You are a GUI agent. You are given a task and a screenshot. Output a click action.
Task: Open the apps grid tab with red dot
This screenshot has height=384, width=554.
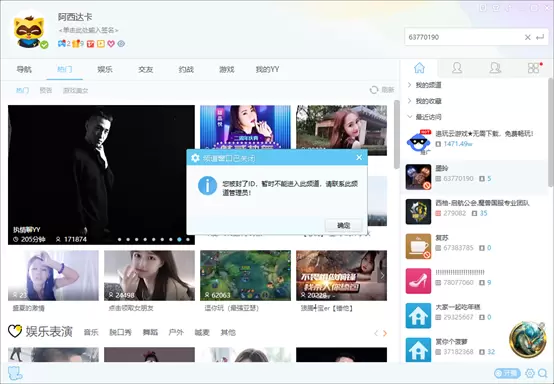click(534, 68)
